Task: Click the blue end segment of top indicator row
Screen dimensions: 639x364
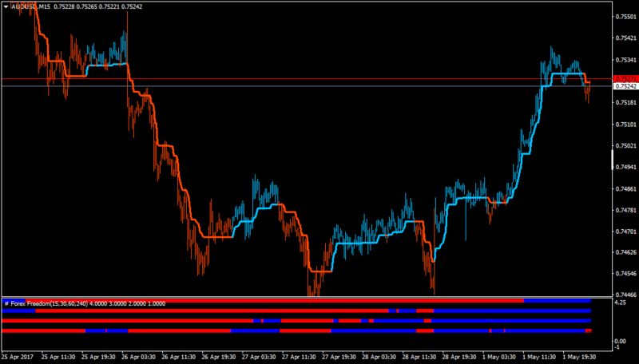Action: point(557,301)
